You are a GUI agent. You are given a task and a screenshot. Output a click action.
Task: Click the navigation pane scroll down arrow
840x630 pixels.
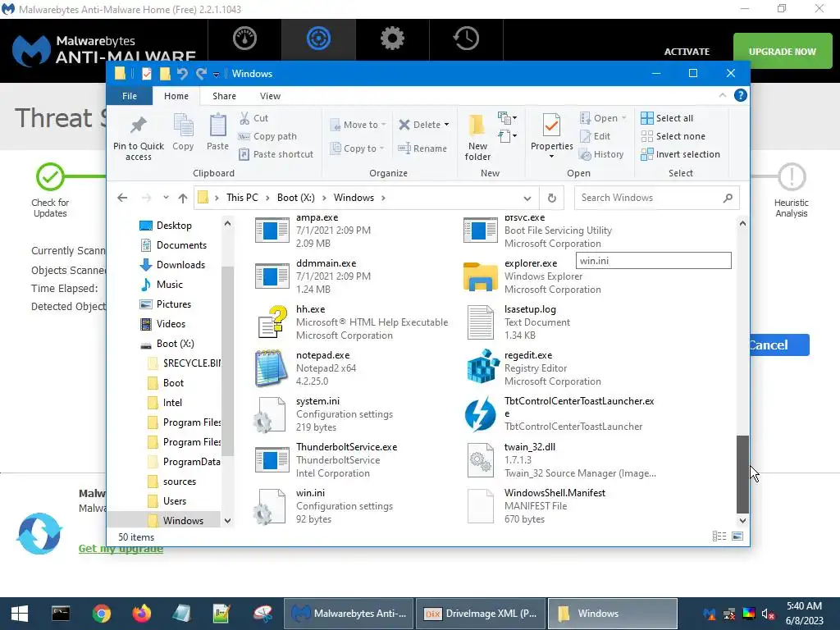click(228, 520)
